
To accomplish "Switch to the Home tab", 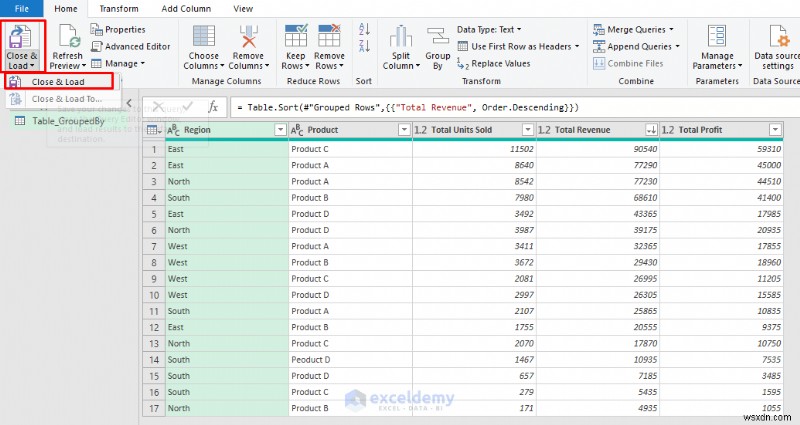I will pos(66,9).
